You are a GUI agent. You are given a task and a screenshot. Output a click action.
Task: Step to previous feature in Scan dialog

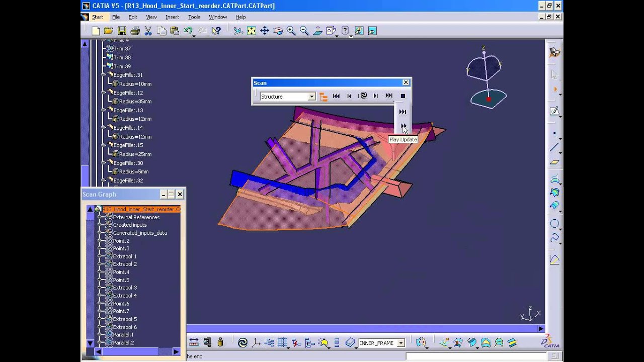click(x=349, y=96)
